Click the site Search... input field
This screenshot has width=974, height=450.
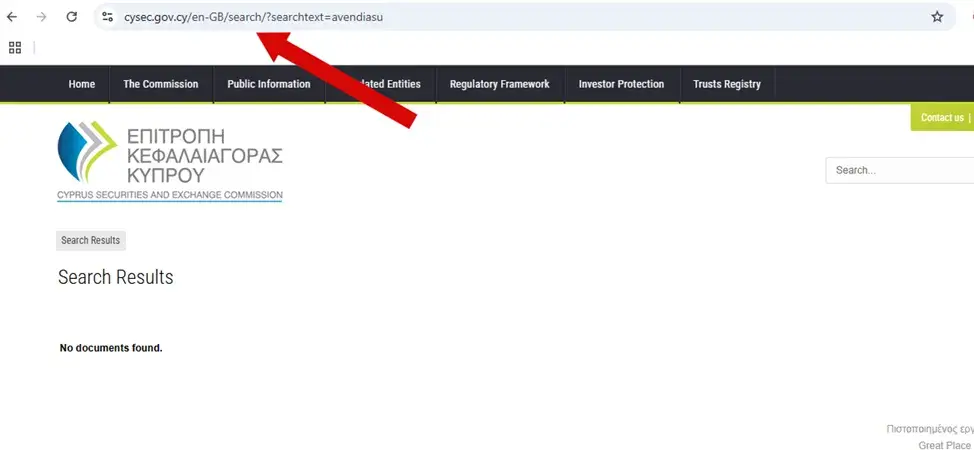tap(899, 170)
